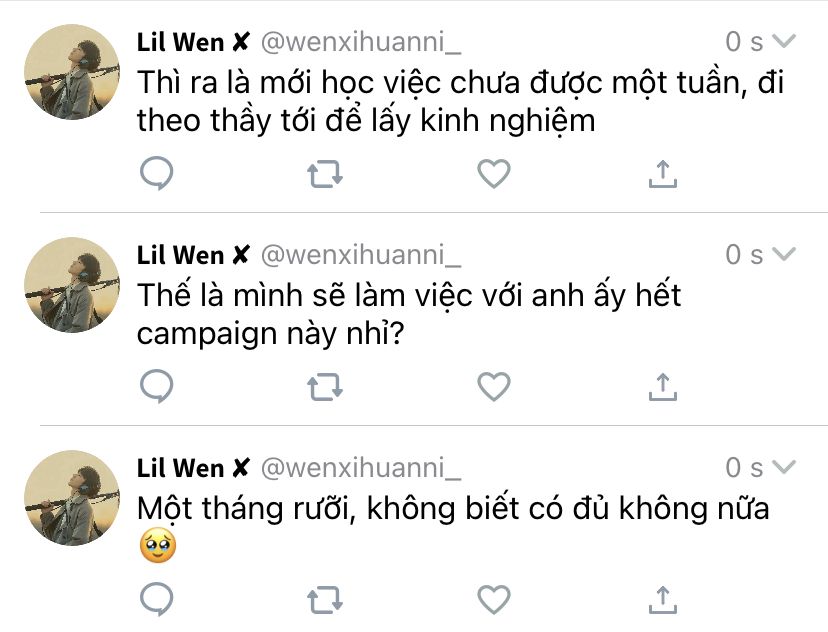The width and height of the screenshot is (828, 632).
Task: Open the campaign tweet's chevron dropdown menu
Action: [x=784, y=254]
